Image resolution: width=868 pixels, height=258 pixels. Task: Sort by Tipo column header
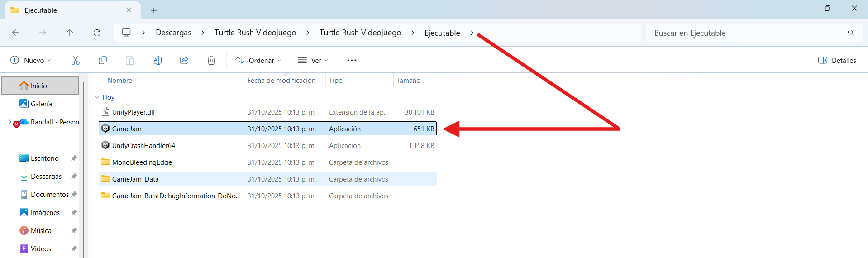coord(336,81)
